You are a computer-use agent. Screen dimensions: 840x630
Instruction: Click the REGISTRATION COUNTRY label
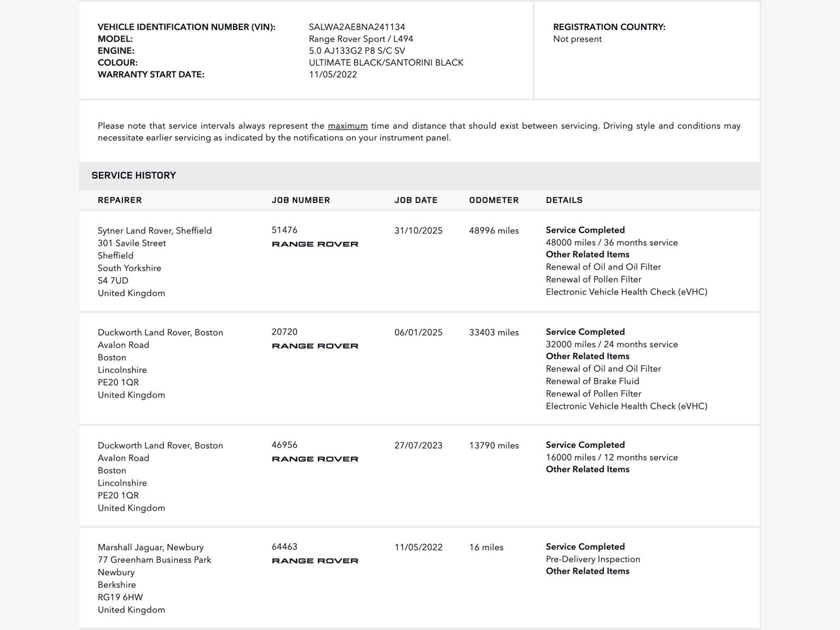609,27
